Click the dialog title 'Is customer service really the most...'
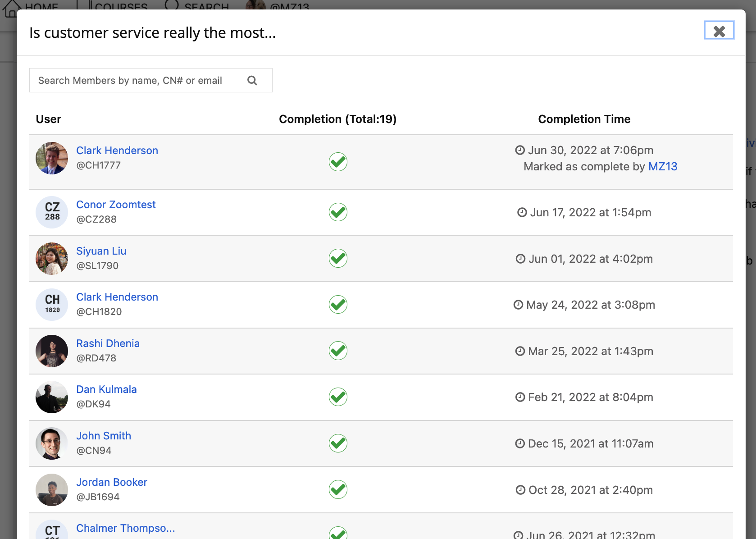 pyautogui.click(x=153, y=32)
